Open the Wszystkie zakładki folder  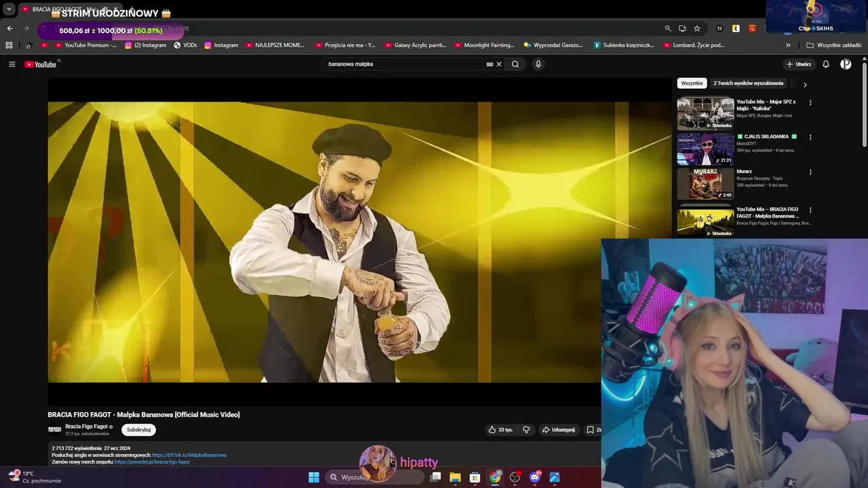[x=833, y=45]
